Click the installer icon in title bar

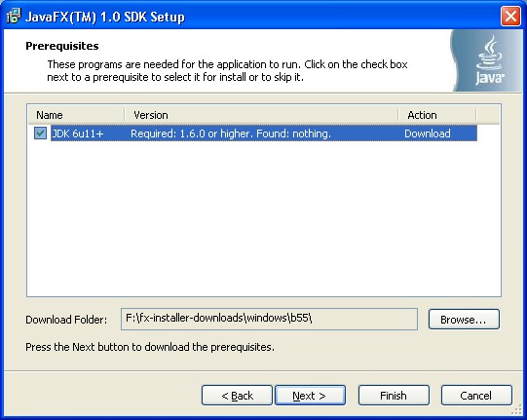14,16
